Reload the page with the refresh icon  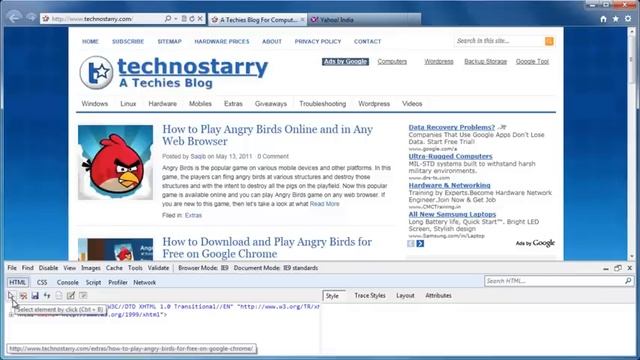(x=192, y=19)
